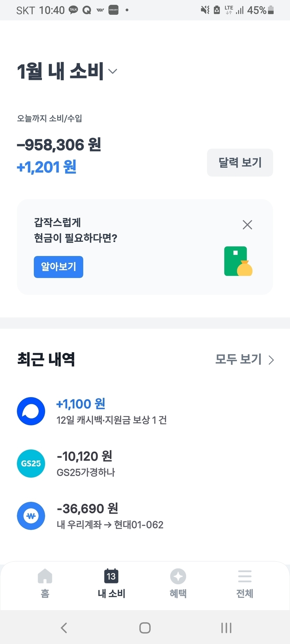Image resolution: width=290 pixels, height=644 pixels.
Task: Tap the Android back navigation button
Action: coord(64,628)
